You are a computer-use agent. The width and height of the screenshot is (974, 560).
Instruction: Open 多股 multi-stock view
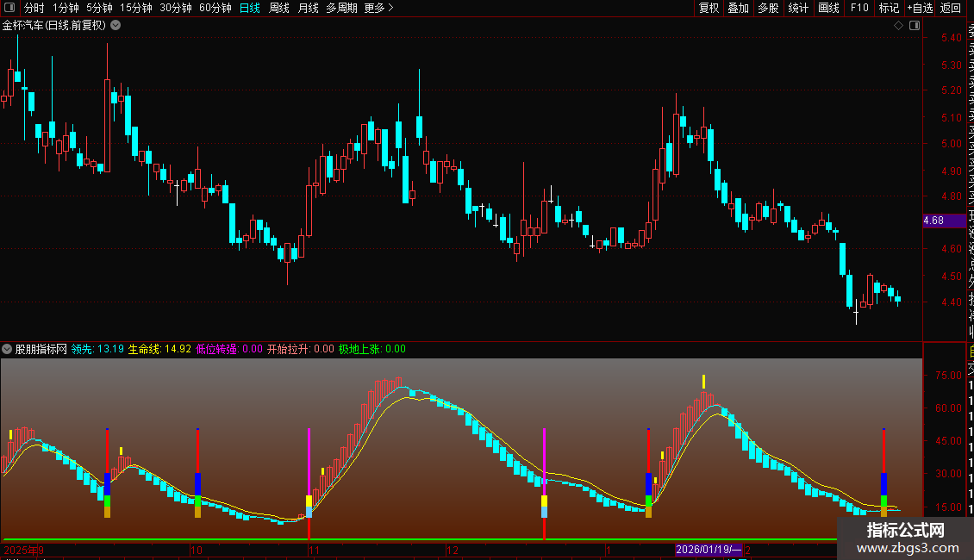click(768, 8)
